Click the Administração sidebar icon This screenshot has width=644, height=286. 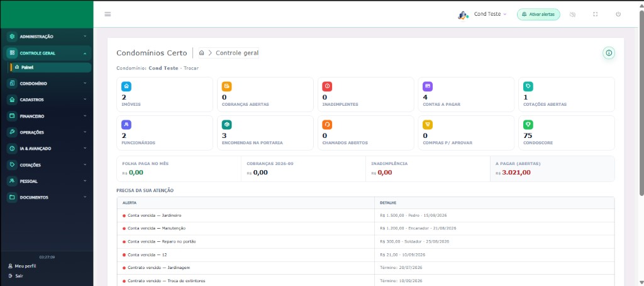pyautogui.click(x=12, y=37)
